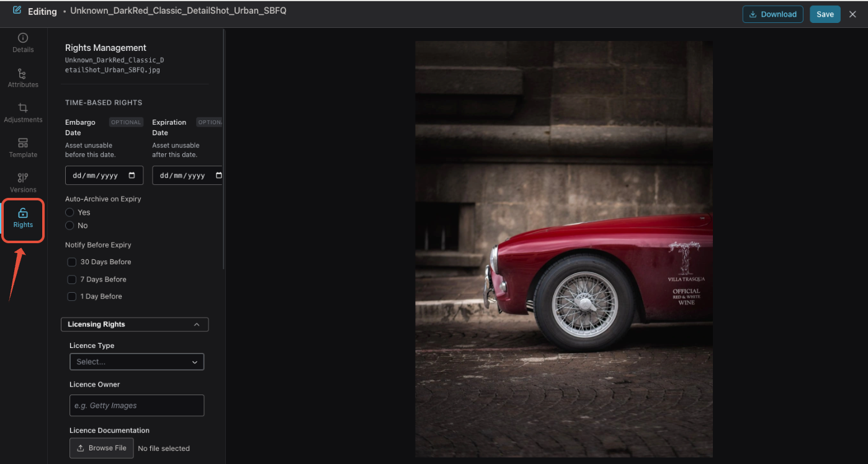Viewport: 868px width, 464px height.
Task: Click the 'No file selected' text
Action: [x=164, y=448]
